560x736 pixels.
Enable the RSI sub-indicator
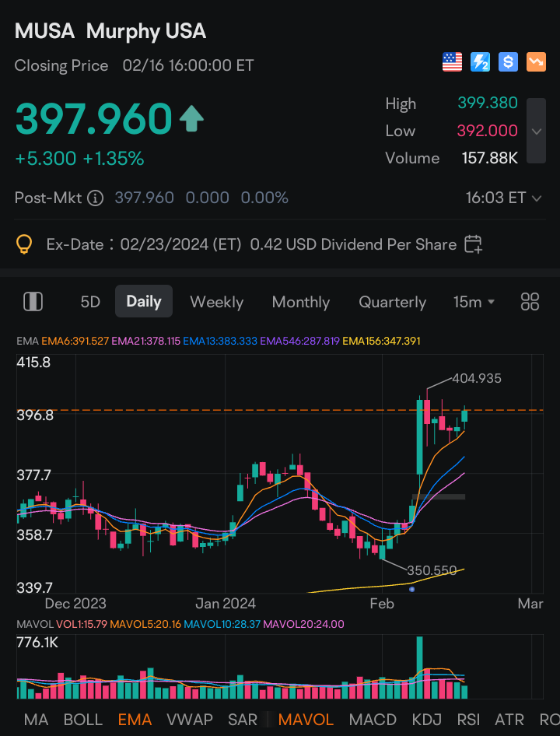(469, 720)
